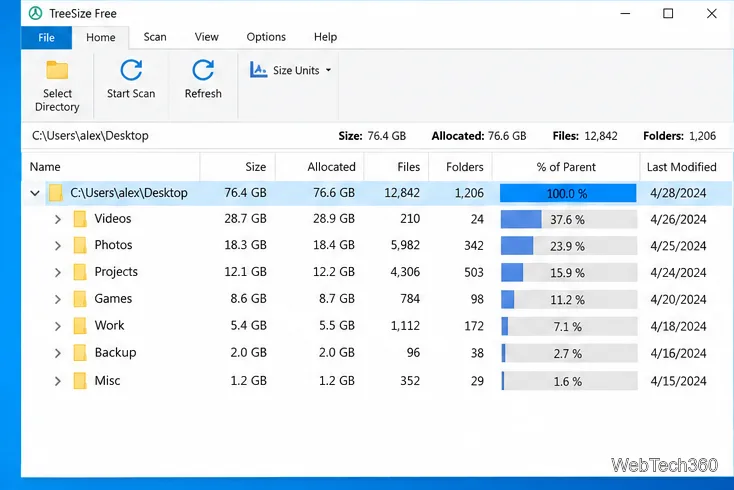Click the 172 folders cell

pyautogui.click(x=474, y=326)
